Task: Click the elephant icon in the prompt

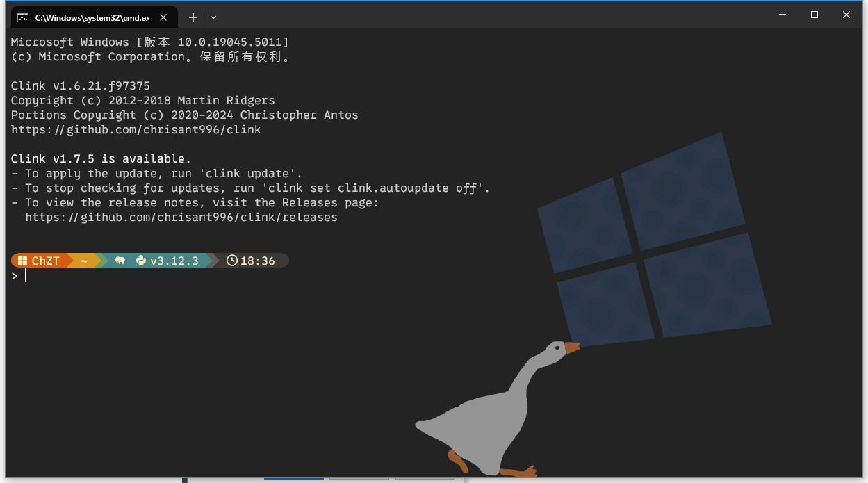Action: (120, 261)
